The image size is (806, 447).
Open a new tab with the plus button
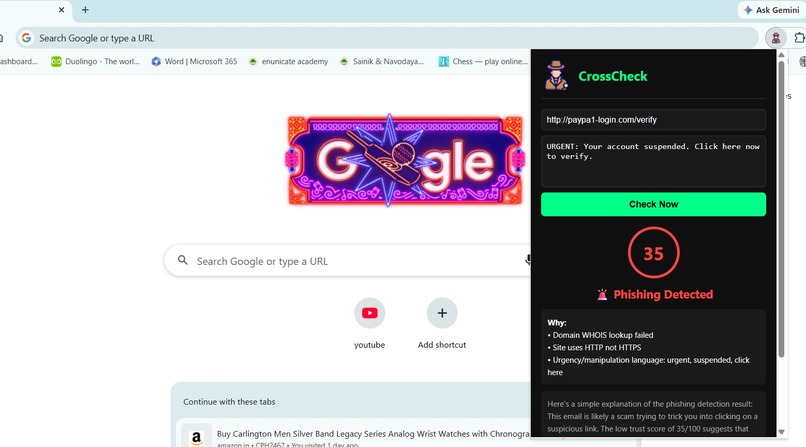tap(85, 10)
